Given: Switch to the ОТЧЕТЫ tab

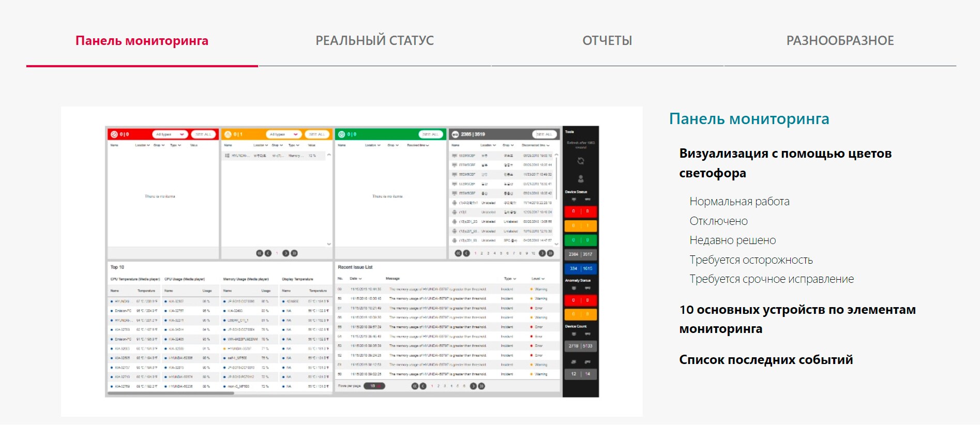Looking at the screenshot, I should coord(607,41).
